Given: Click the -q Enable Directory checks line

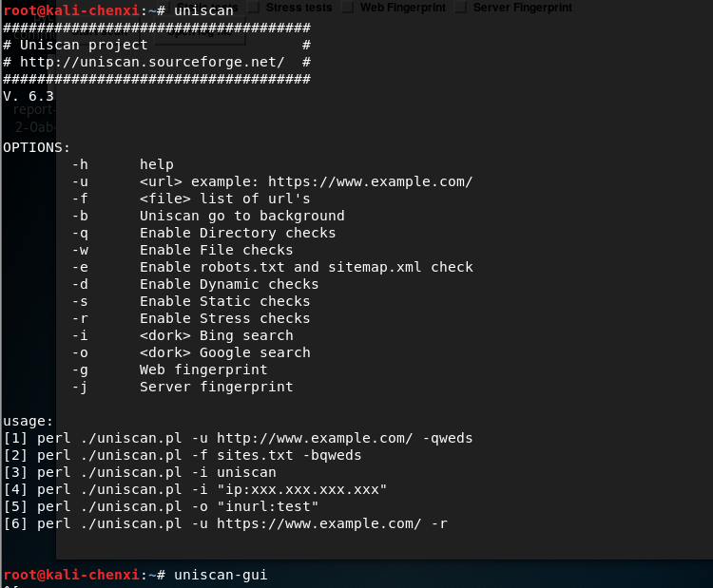Looking at the screenshot, I should point(203,233).
